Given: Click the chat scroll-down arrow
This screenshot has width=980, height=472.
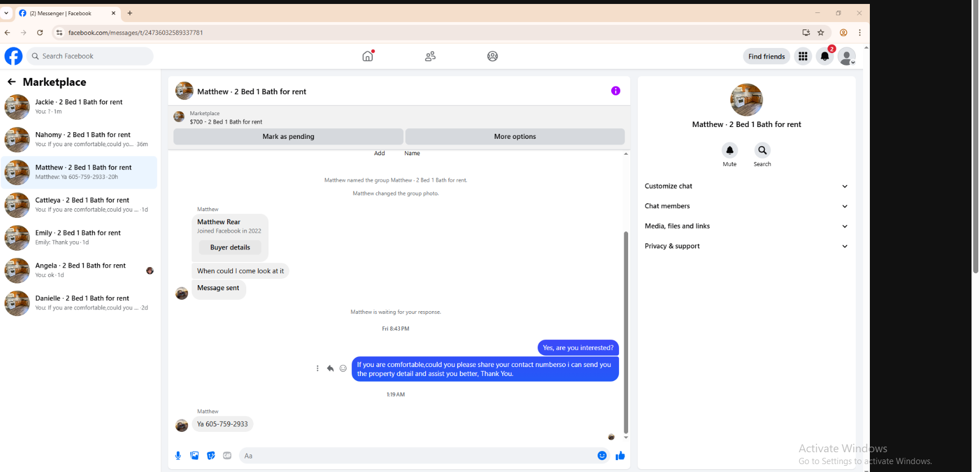Looking at the screenshot, I should (626, 438).
